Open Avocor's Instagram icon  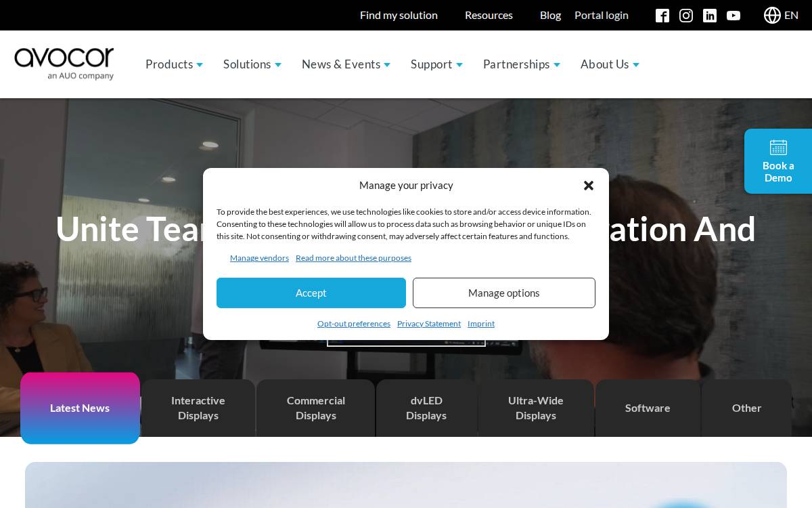pos(686,16)
